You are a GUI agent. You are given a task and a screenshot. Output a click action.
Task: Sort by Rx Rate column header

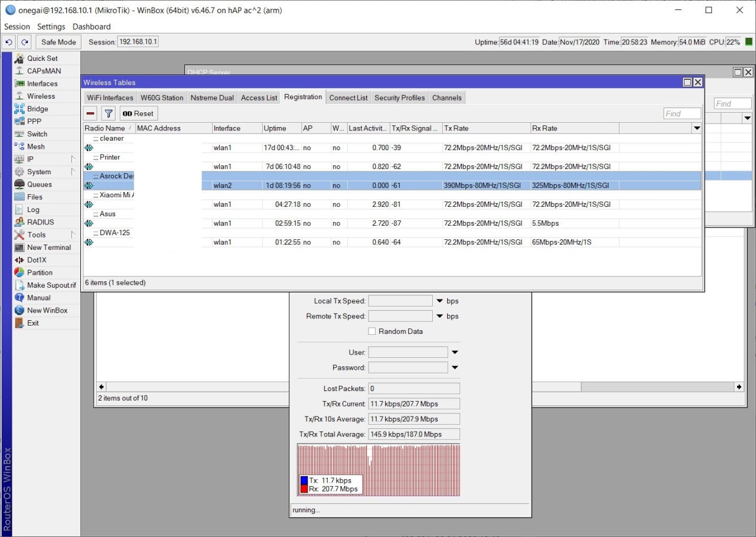tap(575, 128)
